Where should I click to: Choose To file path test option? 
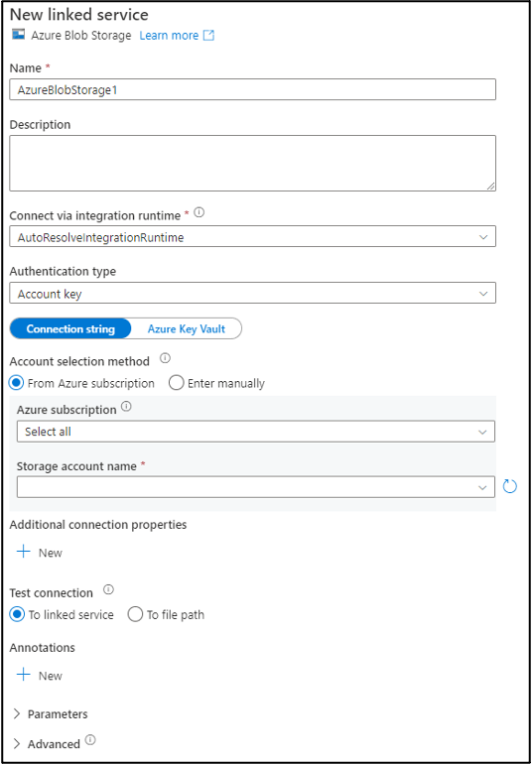click(x=135, y=614)
